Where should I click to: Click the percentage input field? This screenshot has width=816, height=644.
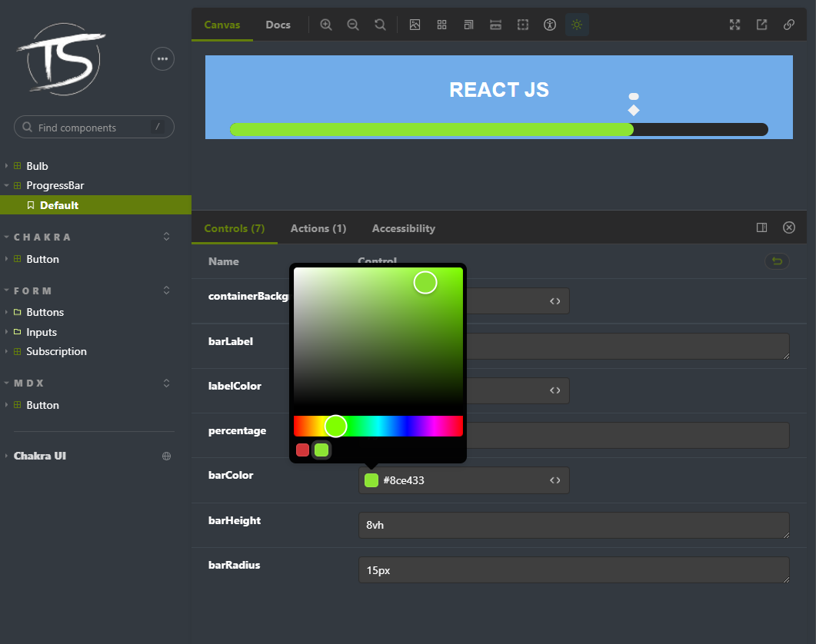(628, 436)
